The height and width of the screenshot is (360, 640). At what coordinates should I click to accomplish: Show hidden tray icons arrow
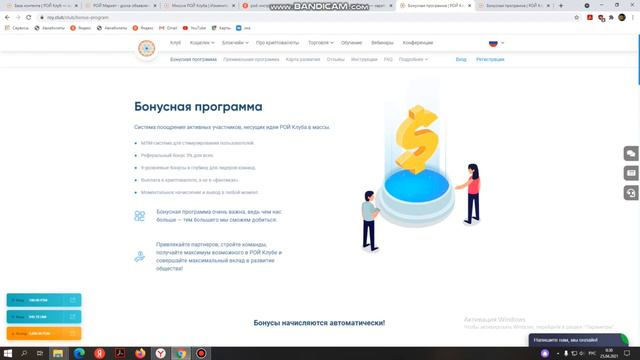click(x=558, y=353)
